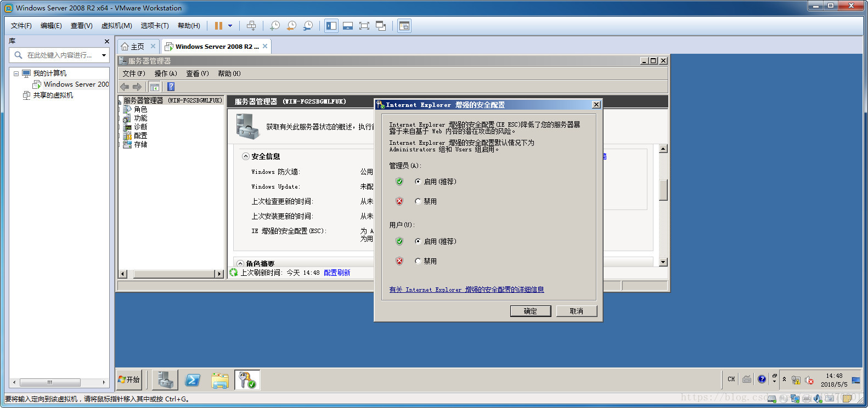The width and height of the screenshot is (868, 408).
Task: Revert the VM to its previous snapshot
Action: coord(291,26)
